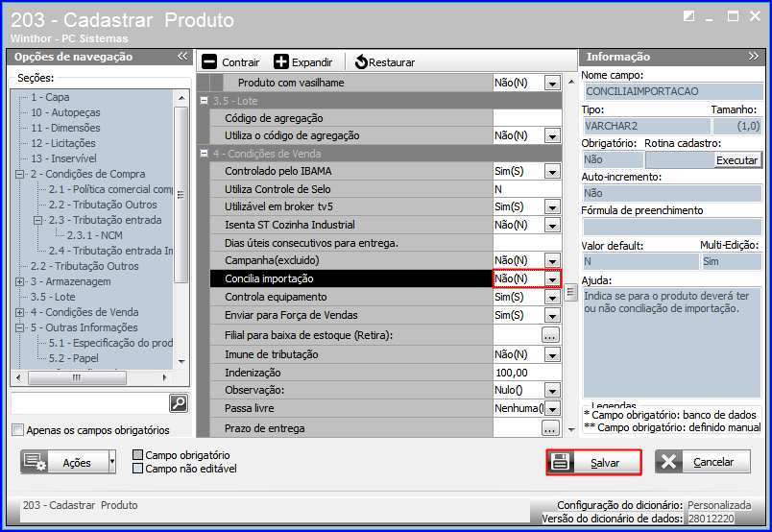Screen dimensions: 772x532
Task: Click sections tree scroll-down arrow
Action: click(181, 362)
